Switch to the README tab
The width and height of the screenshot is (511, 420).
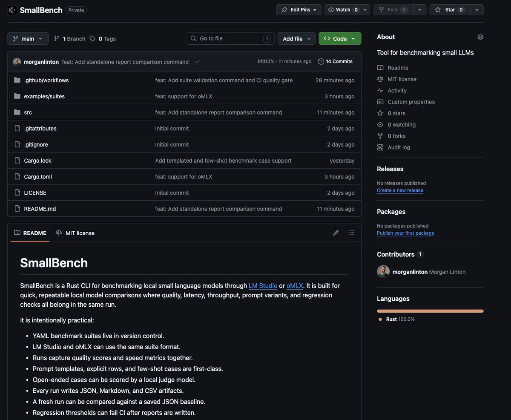(30, 233)
